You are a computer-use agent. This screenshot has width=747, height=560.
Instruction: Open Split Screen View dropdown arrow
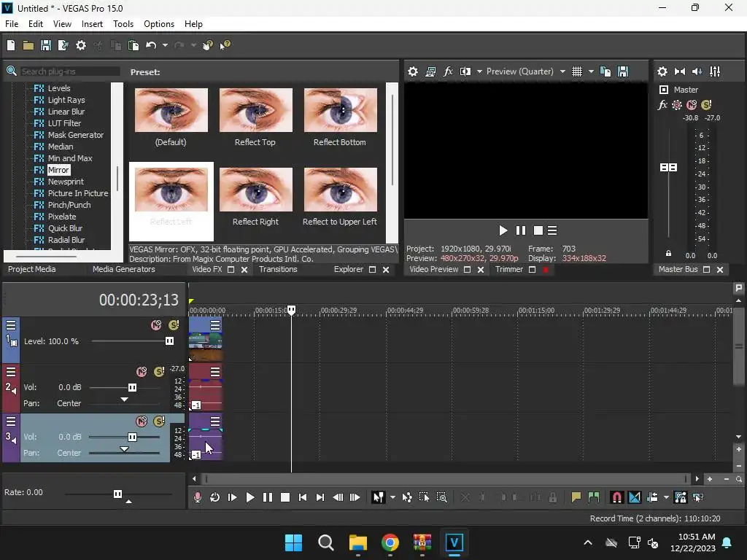point(479,71)
